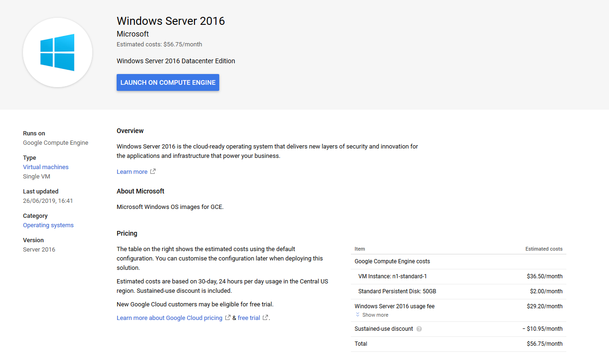Click the Estimated costs column header
This screenshot has height=364, width=609.
(543, 249)
